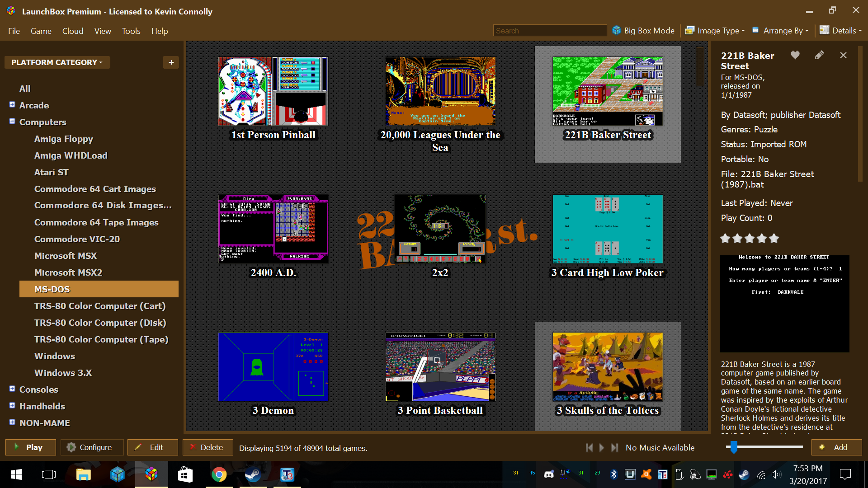Expand the Arcade tree node

12,104
